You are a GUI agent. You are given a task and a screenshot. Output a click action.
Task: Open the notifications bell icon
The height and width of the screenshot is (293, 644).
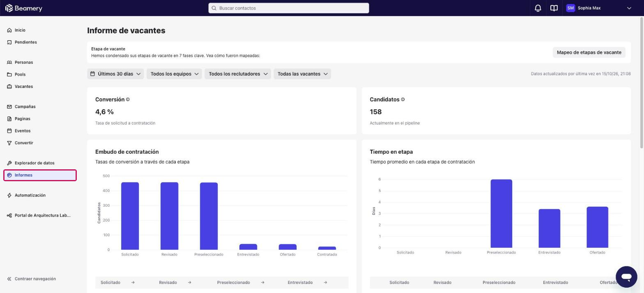pyautogui.click(x=538, y=8)
